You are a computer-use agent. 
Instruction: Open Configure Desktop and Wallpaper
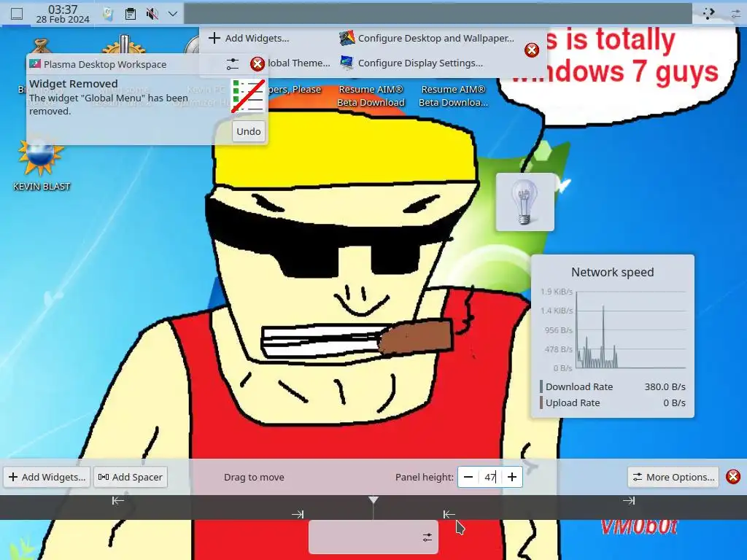coord(427,38)
